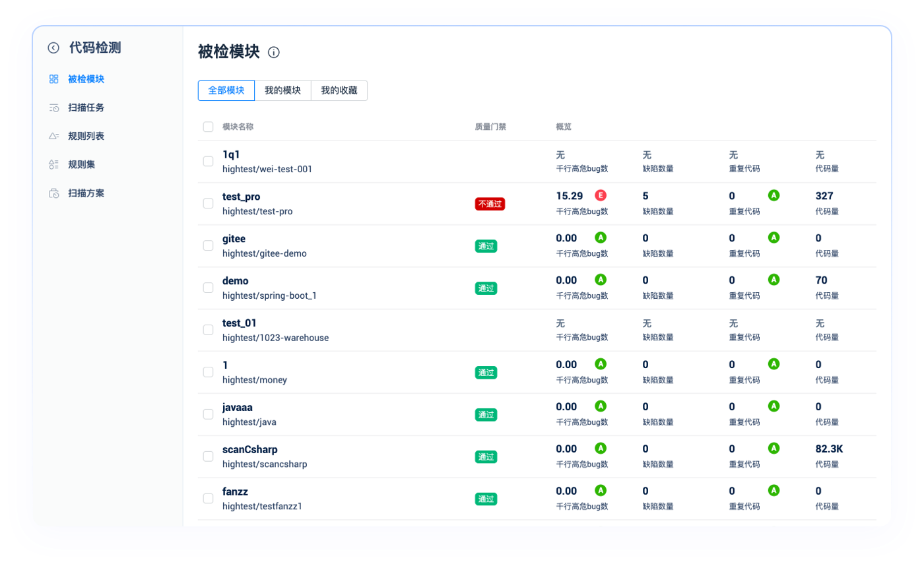
Task: Open the 1q1 module name link
Action: pos(230,154)
